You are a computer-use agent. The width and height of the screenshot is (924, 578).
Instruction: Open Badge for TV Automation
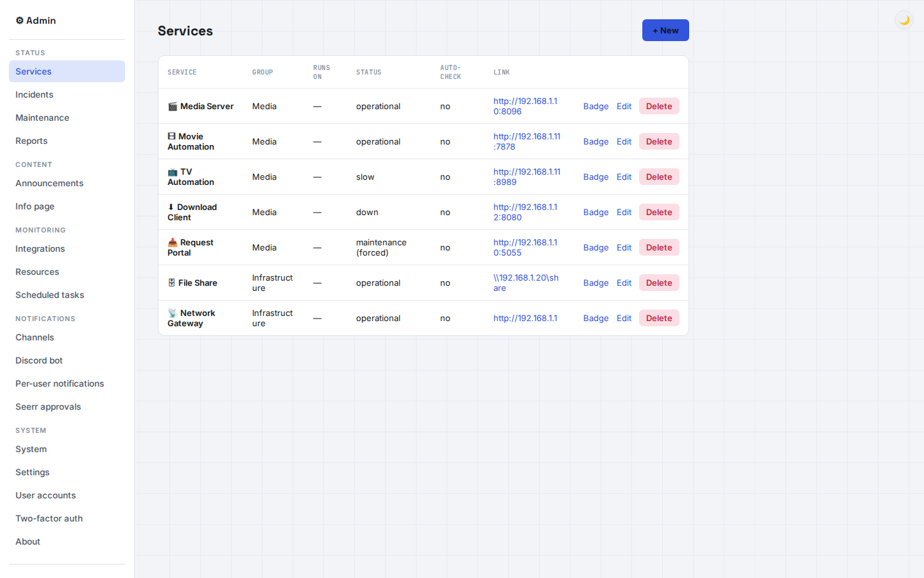point(595,177)
